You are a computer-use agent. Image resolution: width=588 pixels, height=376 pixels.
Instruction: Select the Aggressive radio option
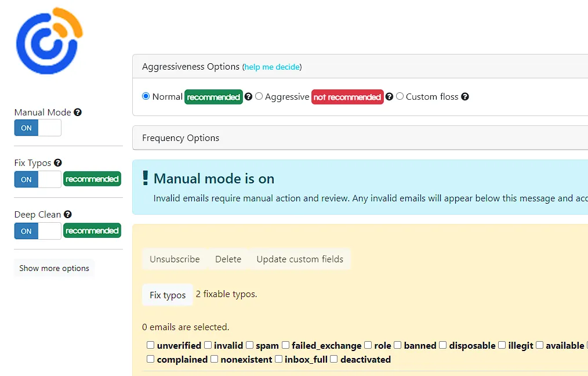[x=259, y=96]
